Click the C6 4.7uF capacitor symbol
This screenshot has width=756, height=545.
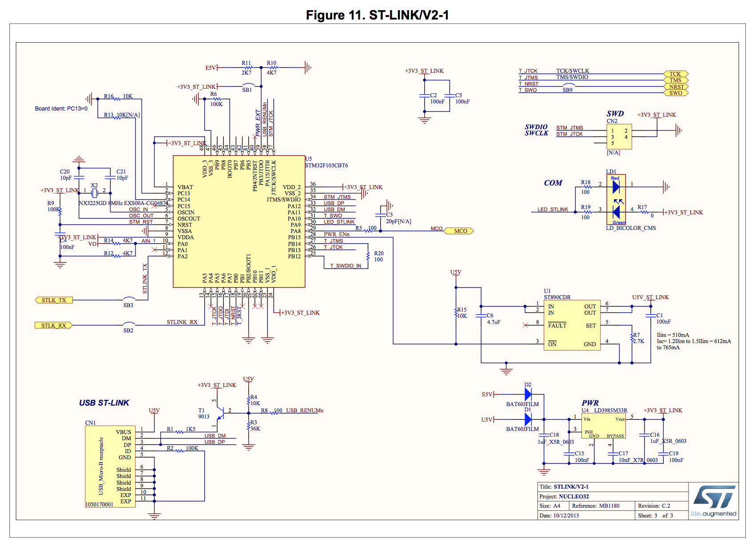click(481, 316)
